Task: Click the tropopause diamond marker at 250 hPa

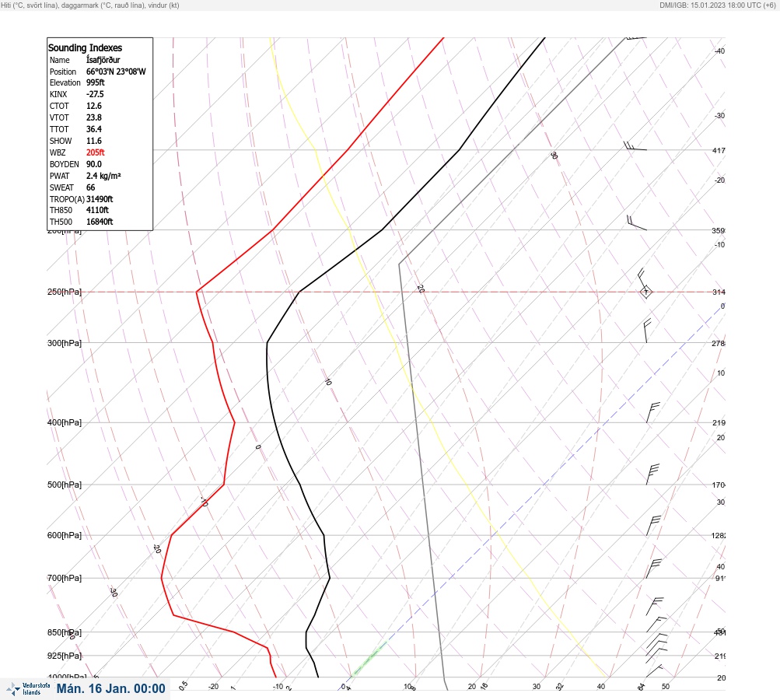Action: tap(645, 292)
